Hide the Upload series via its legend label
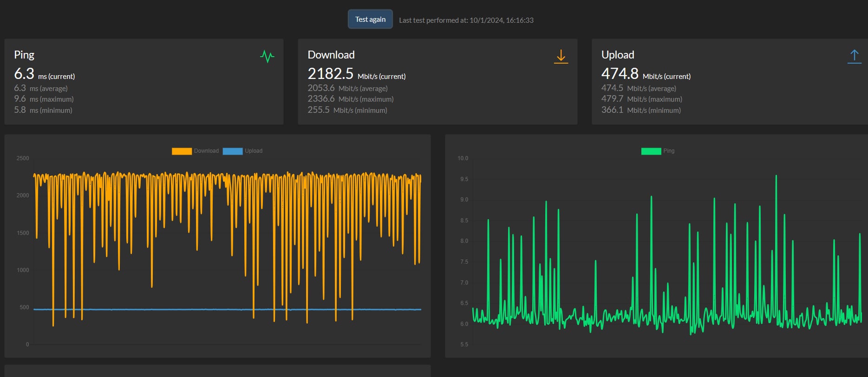 pos(254,151)
